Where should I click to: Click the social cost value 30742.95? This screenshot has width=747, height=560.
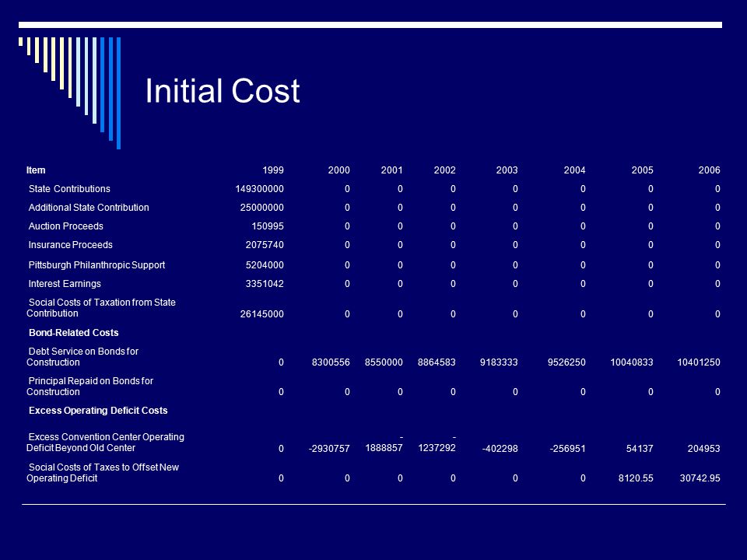pyautogui.click(x=700, y=478)
